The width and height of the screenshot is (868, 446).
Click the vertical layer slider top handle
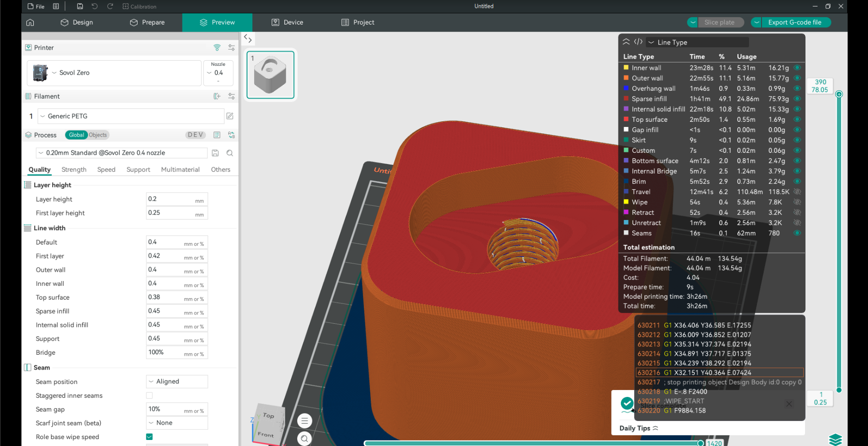[839, 94]
